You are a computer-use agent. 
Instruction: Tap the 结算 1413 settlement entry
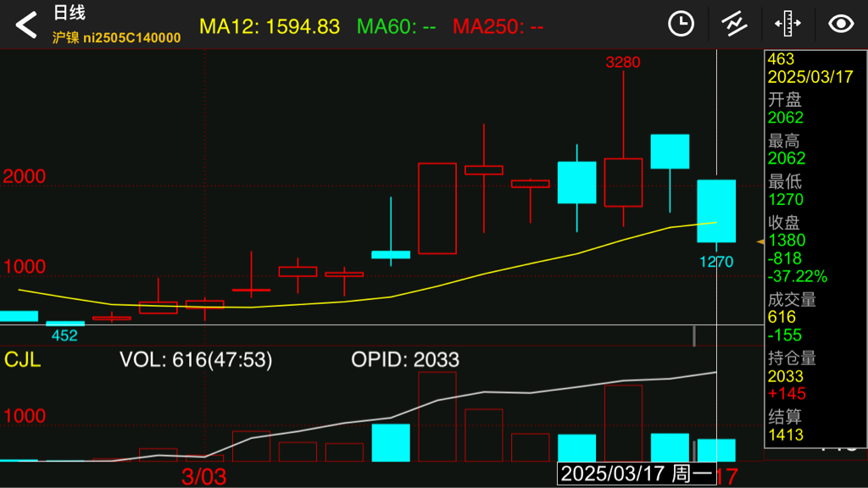coord(786,425)
